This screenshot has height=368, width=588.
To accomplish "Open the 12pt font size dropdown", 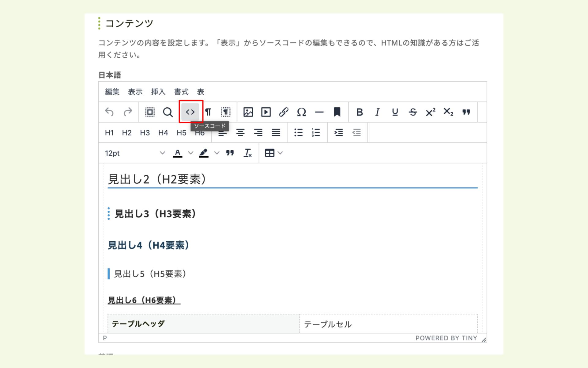I will pyautogui.click(x=135, y=153).
